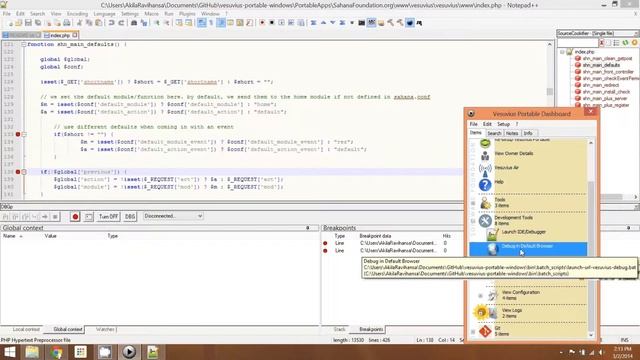Screen dimensions: 640x360
Task: Switch to the Stack tab
Action: click(x=339, y=329)
